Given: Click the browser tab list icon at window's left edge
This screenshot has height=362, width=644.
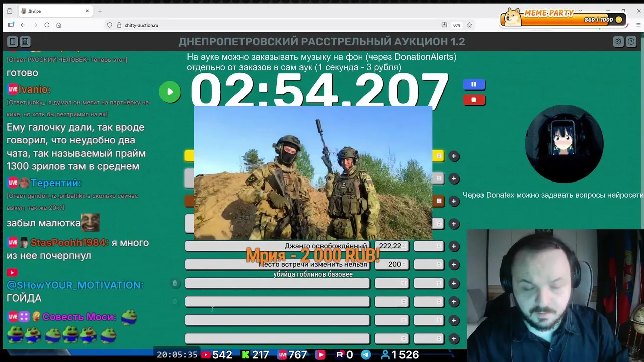Looking at the screenshot, I should [9, 11].
